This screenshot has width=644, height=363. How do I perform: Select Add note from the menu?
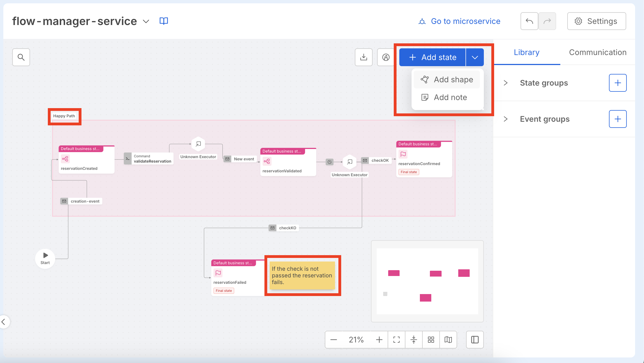click(450, 97)
